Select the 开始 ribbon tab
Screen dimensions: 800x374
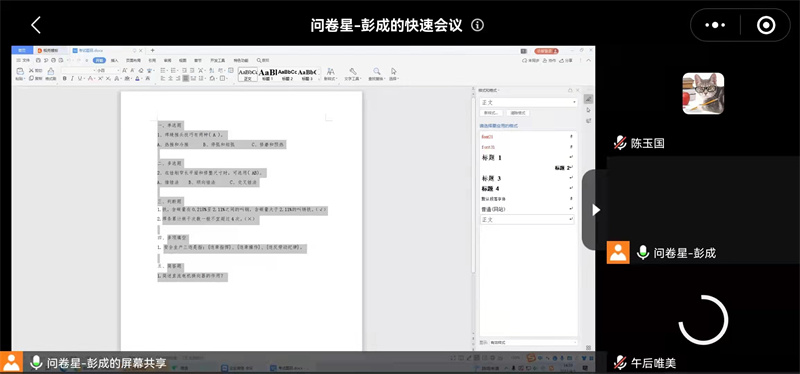click(99, 60)
